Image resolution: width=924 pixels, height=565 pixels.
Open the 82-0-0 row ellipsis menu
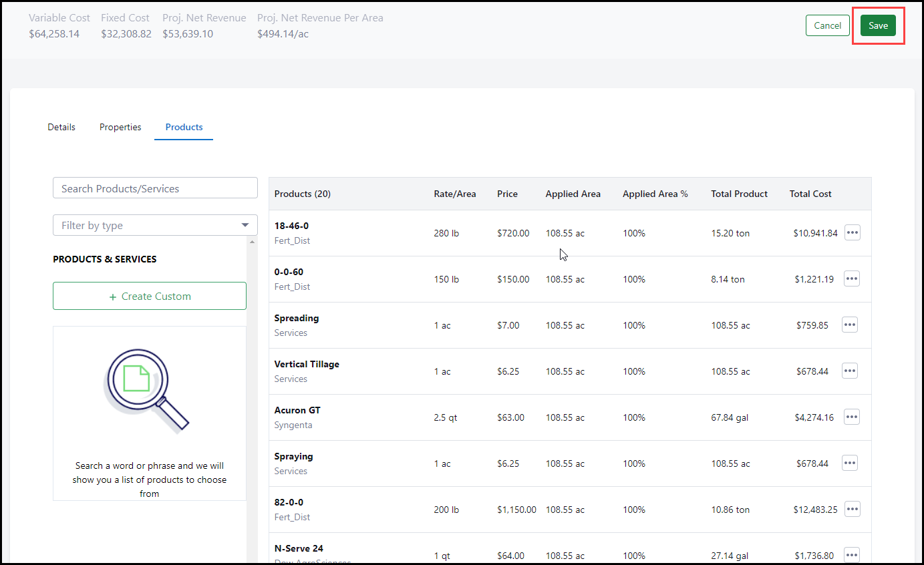[x=852, y=509]
